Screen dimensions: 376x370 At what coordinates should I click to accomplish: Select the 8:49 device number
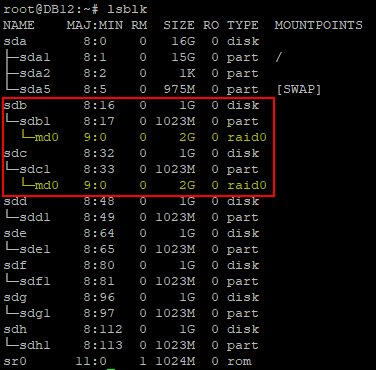[x=99, y=217]
